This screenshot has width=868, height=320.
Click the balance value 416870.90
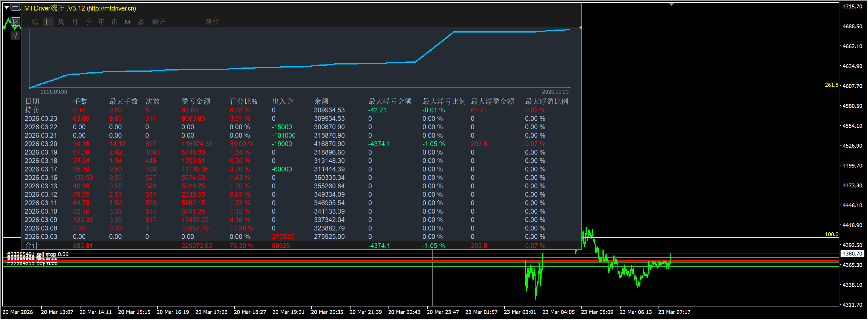(329, 144)
